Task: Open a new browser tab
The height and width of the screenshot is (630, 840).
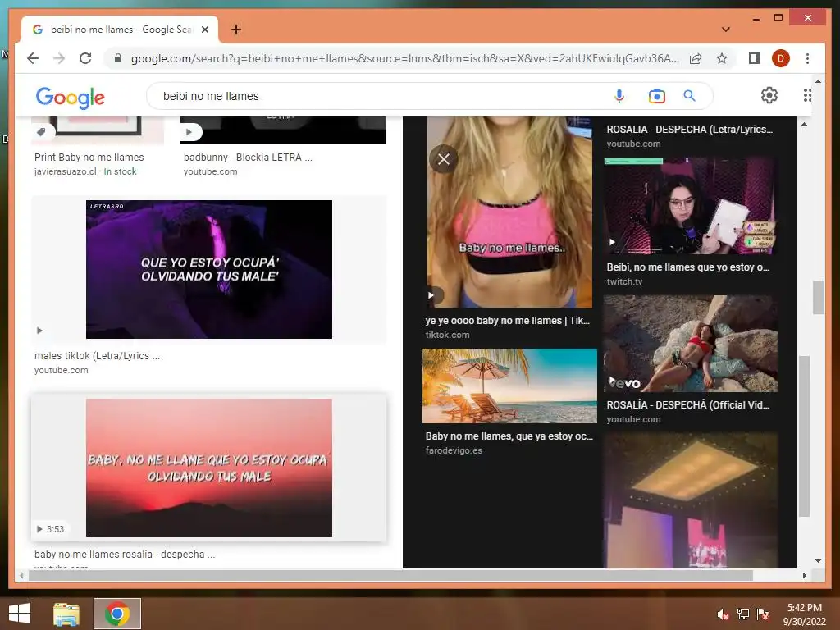Action: pyautogui.click(x=236, y=30)
